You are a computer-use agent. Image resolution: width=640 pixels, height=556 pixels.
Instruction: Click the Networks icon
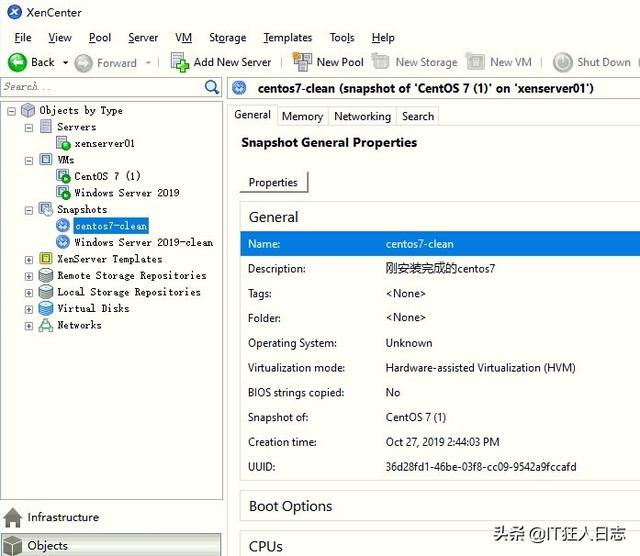[x=46, y=325]
